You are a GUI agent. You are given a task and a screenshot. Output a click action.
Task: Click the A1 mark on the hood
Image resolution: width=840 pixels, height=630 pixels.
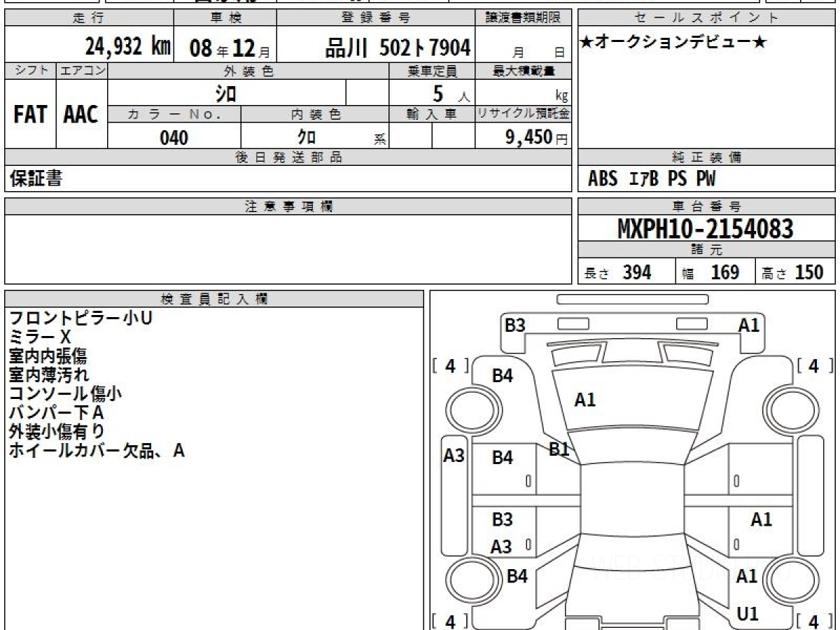pyautogui.click(x=585, y=400)
